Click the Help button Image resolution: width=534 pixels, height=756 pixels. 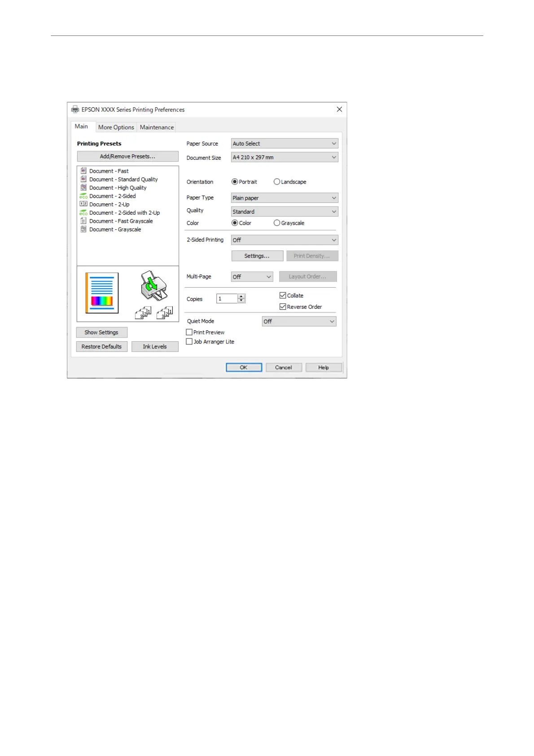click(324, 367)
